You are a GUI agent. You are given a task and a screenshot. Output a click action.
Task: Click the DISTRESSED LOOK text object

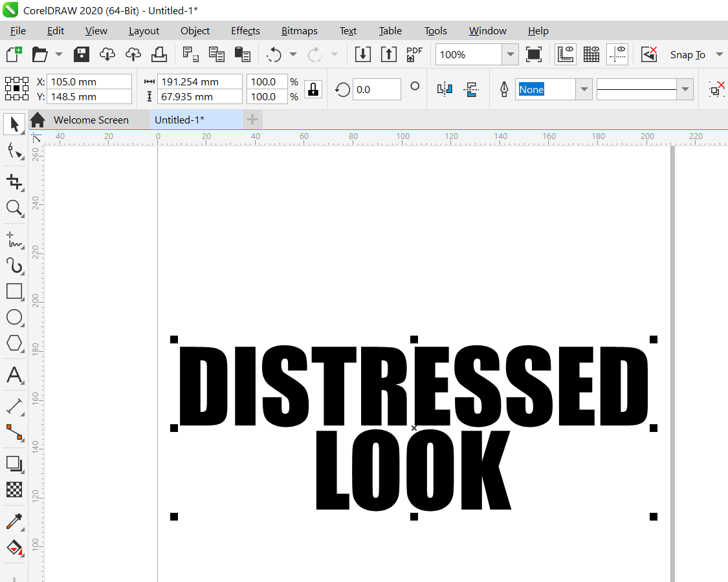click(x=414, y=427)
